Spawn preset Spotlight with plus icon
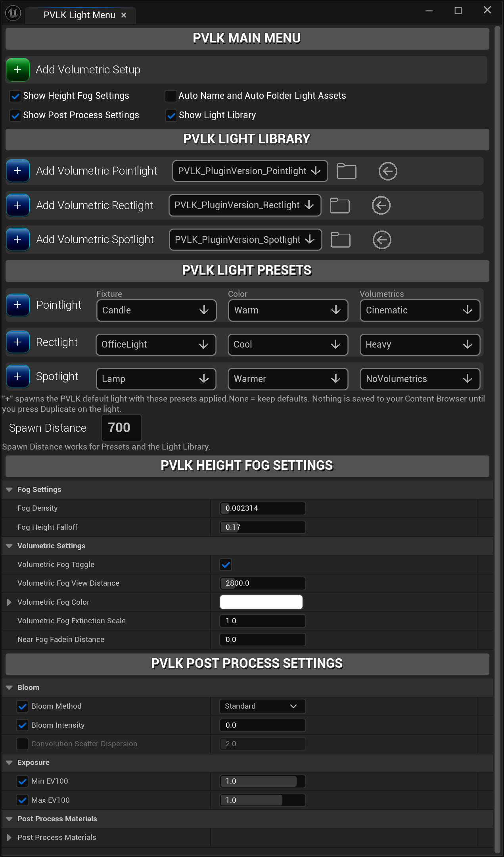Screen dimensions: 504x857 [x=18, y=376]
